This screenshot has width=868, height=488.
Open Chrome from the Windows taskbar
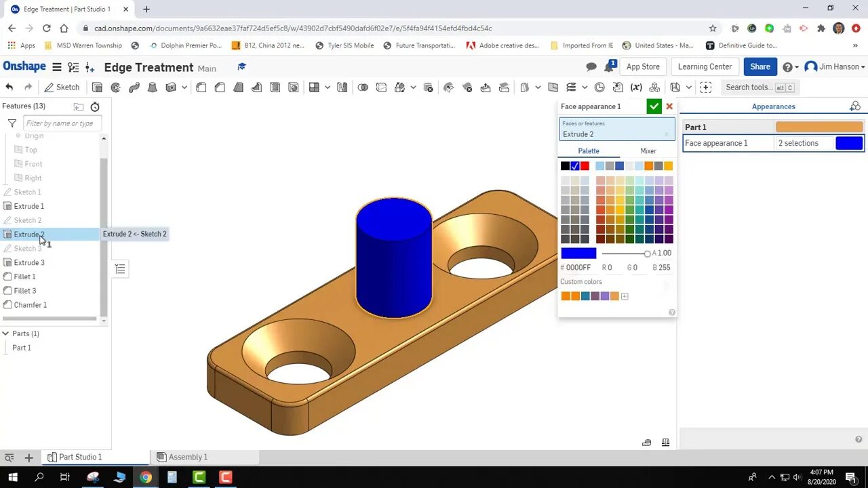(145, 477)
